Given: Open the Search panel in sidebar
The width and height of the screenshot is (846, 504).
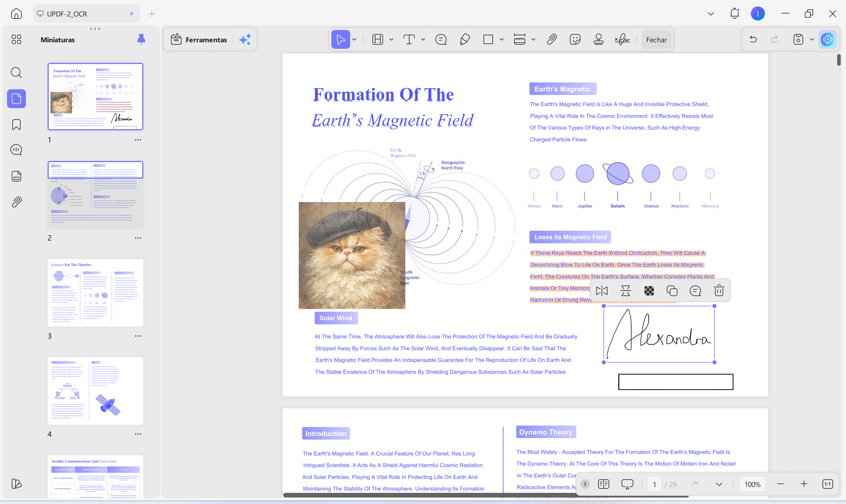Looking at the screenshot, I should tap(16, 72).
